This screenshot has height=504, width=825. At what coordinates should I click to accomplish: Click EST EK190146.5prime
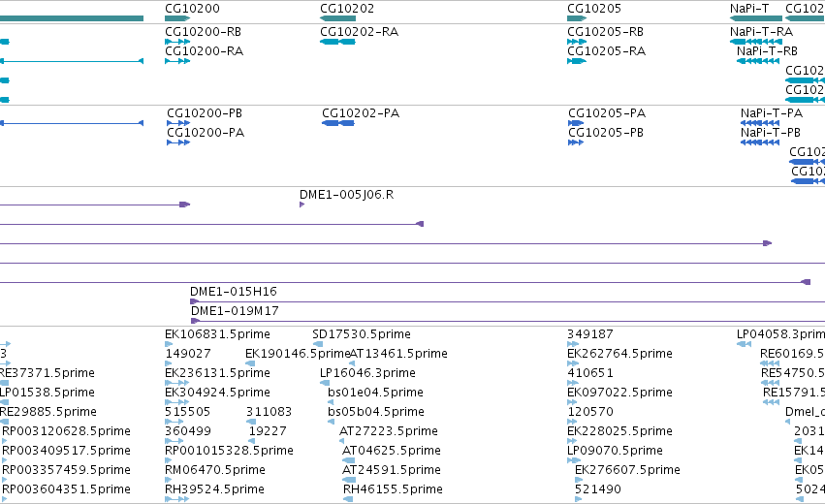click(x=298, y=354)
